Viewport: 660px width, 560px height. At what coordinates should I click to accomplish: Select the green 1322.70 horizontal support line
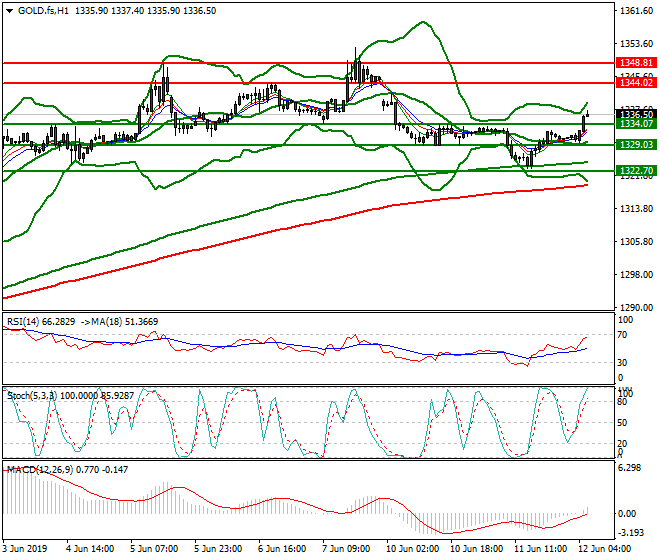click(309, 171)
